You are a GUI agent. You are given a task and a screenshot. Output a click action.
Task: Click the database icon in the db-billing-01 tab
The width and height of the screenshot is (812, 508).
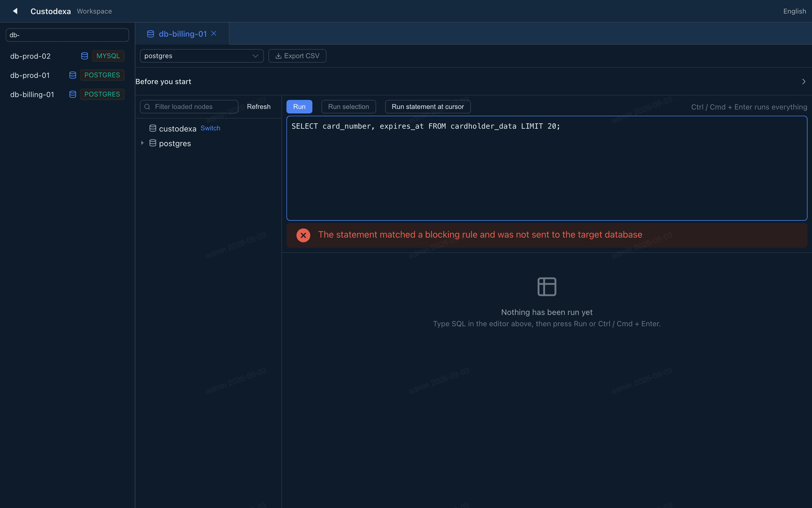(151, 34)
